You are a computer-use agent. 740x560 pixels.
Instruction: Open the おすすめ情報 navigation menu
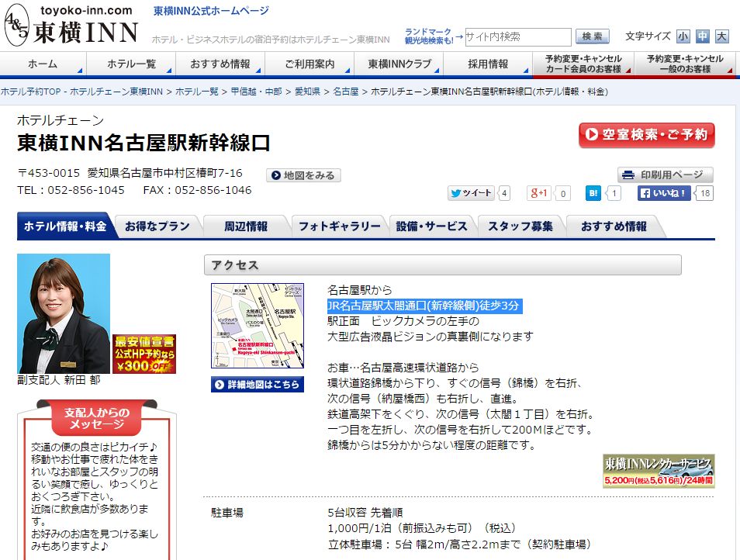220,64
